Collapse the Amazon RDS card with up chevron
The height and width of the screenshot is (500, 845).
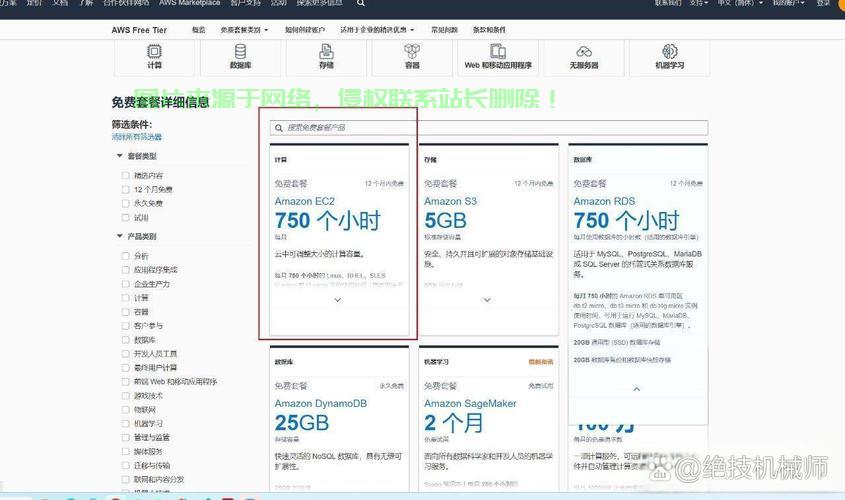(x=636, y=389)
